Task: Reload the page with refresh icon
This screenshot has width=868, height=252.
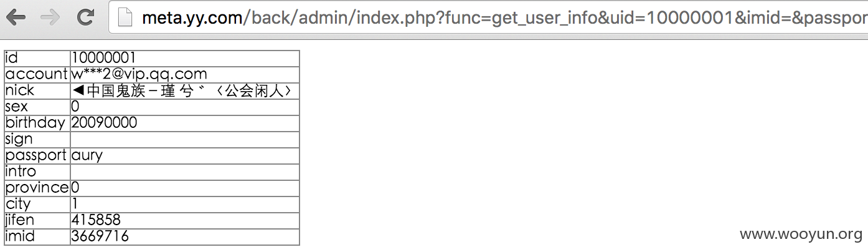Action: click(85, 17)
